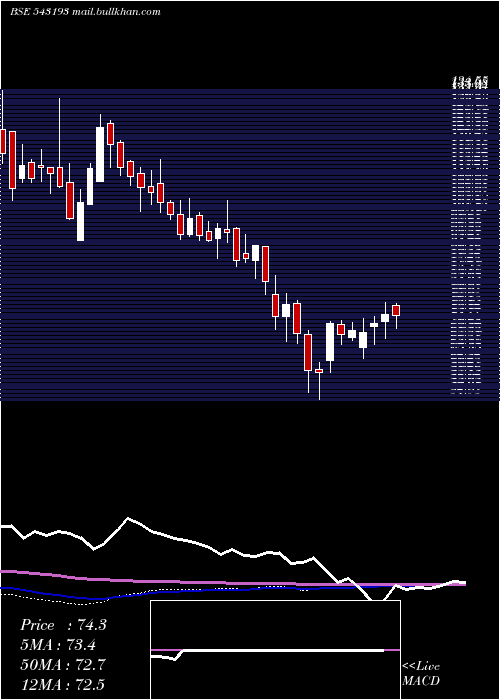500x700 pixels.
Task: Click the last red candlestick on the chart
Action: click(396, 310)
